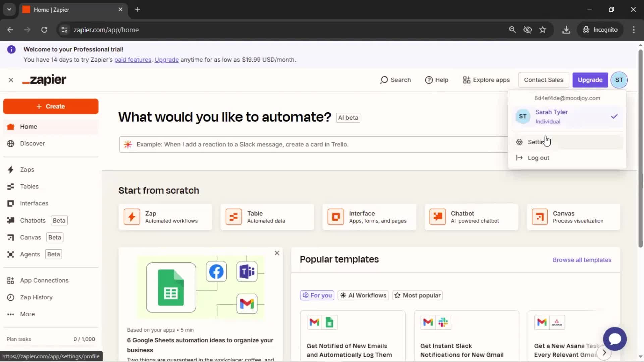The image size is (644, 362).
Task: Click the AI beta badge
Action: click(348, 118)
